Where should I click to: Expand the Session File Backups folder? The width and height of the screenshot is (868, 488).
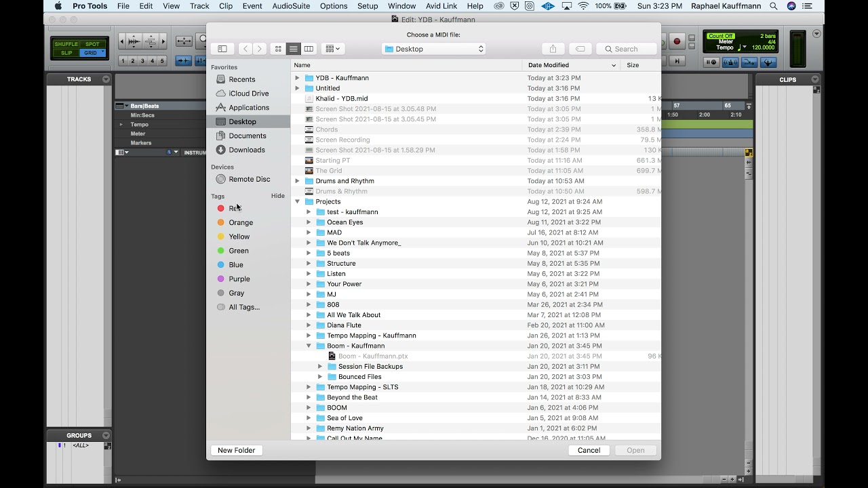320,367
